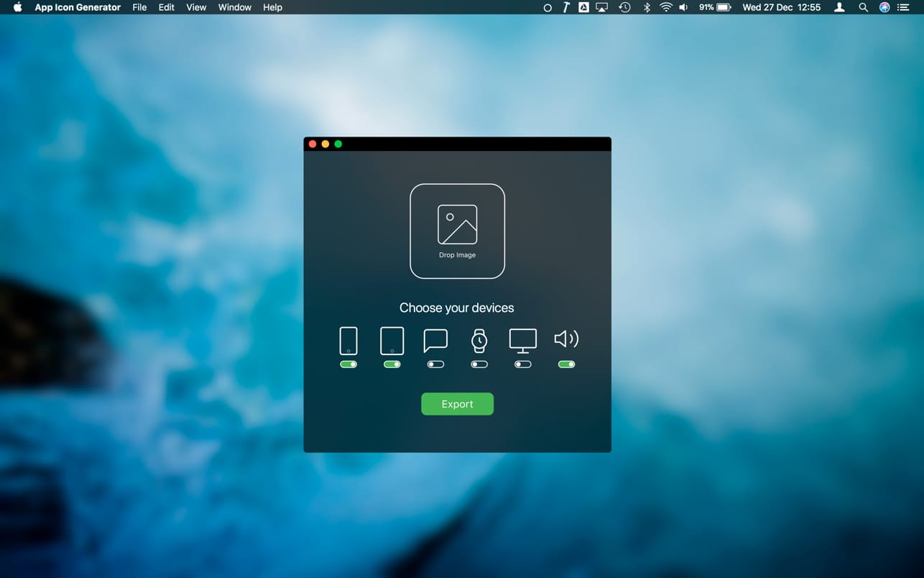Click the image icon inside Drop Image

pyautogui.click(x=457, y=224)
